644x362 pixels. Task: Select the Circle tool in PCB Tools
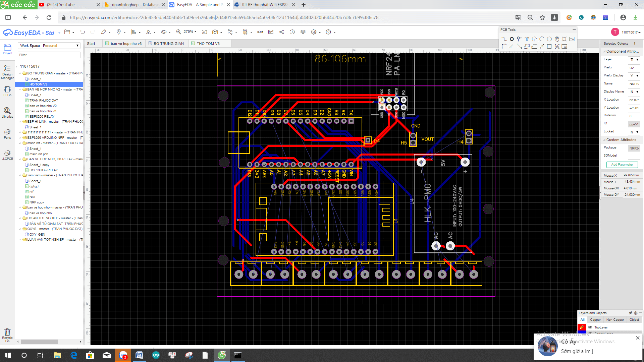[549, 39]
